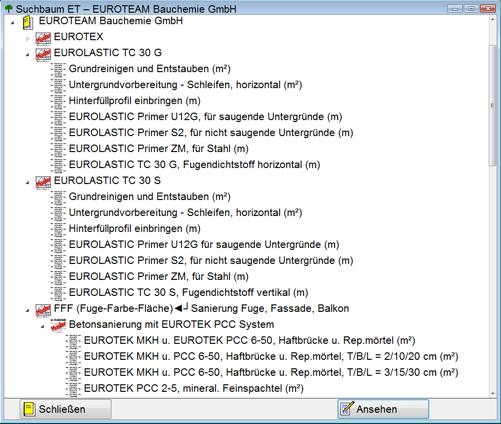Click the EUROTEX catalog icon
This screenshot has width=501, height=424.
coord(43,38)
